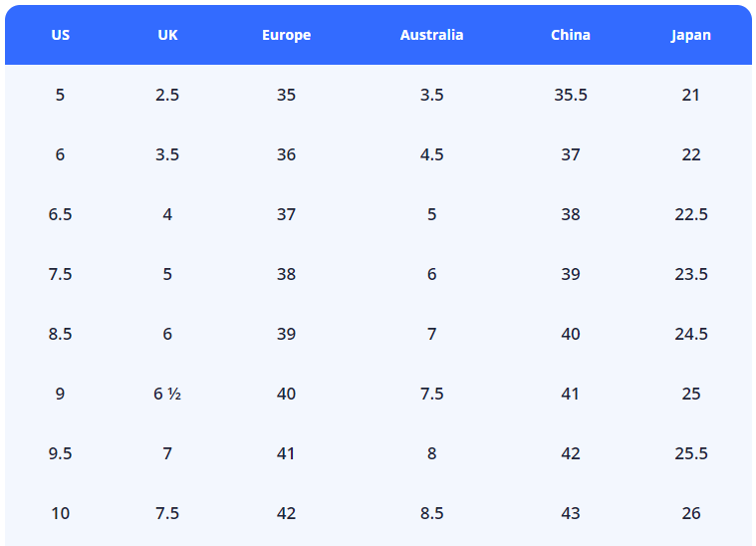Screen dimensions: 756x546
Task: Click the Australia size 3.5 cell
Action: (x=431, y=95)
